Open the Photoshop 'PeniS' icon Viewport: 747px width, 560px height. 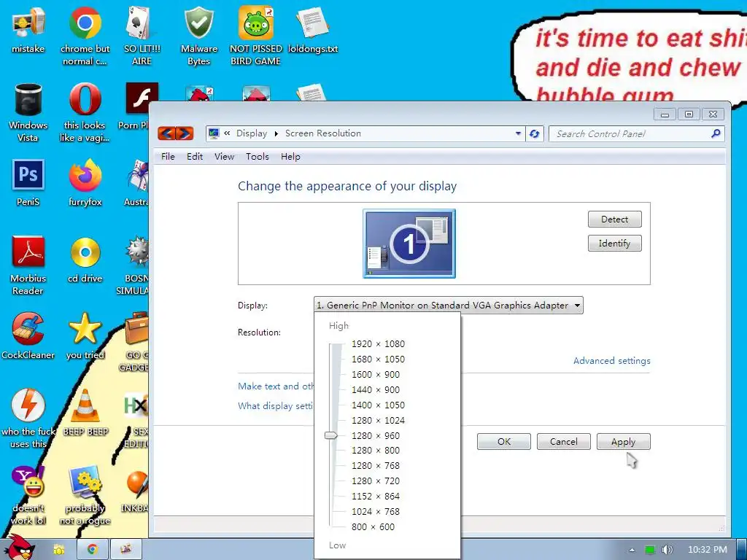28,183
